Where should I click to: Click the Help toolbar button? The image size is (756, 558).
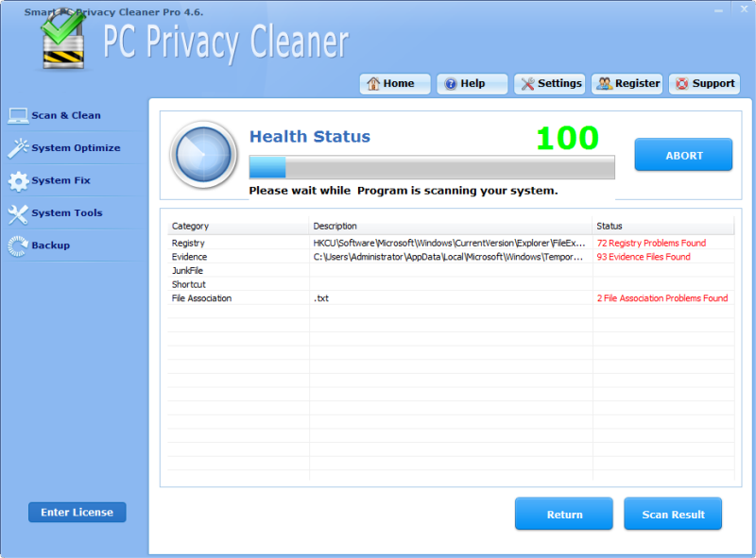pos(472,83)
